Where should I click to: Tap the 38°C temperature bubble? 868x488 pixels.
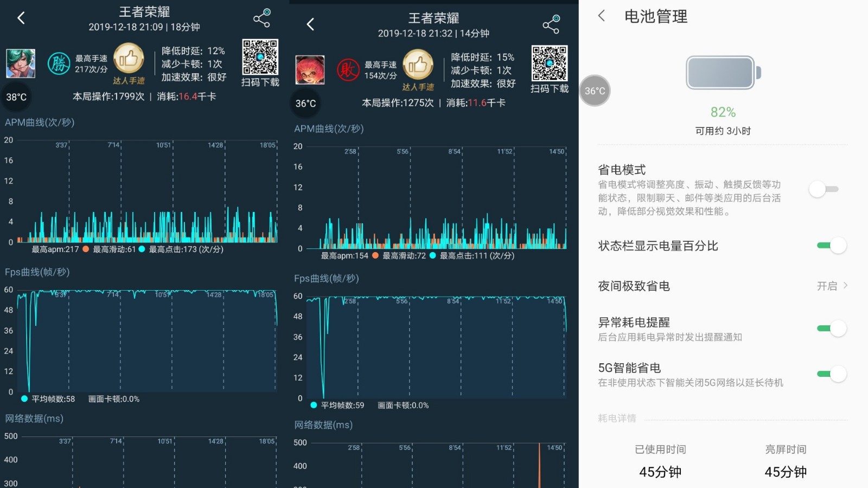[x=16, y=97]
